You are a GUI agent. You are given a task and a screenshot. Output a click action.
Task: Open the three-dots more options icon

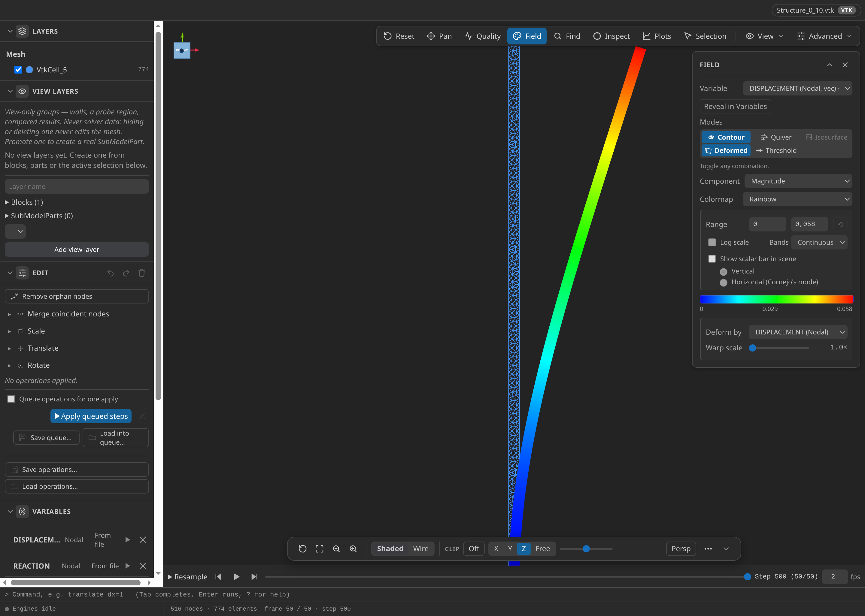point(708,548)
